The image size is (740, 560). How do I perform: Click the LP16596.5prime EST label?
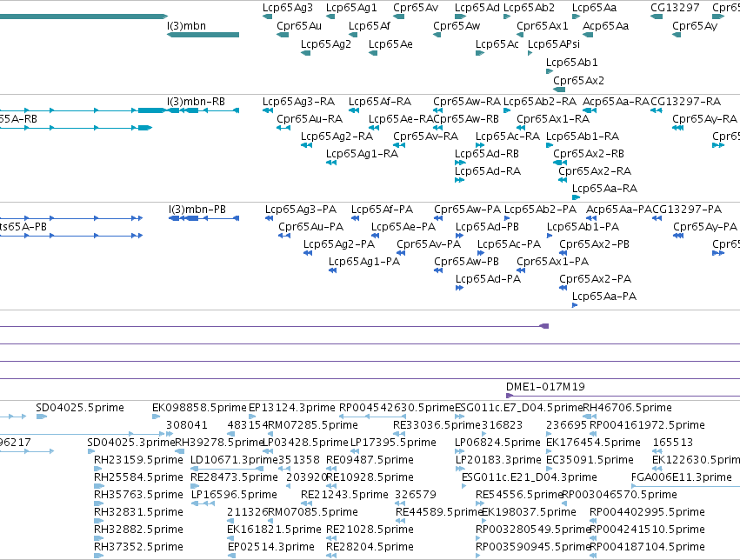[x=234, y=495]
